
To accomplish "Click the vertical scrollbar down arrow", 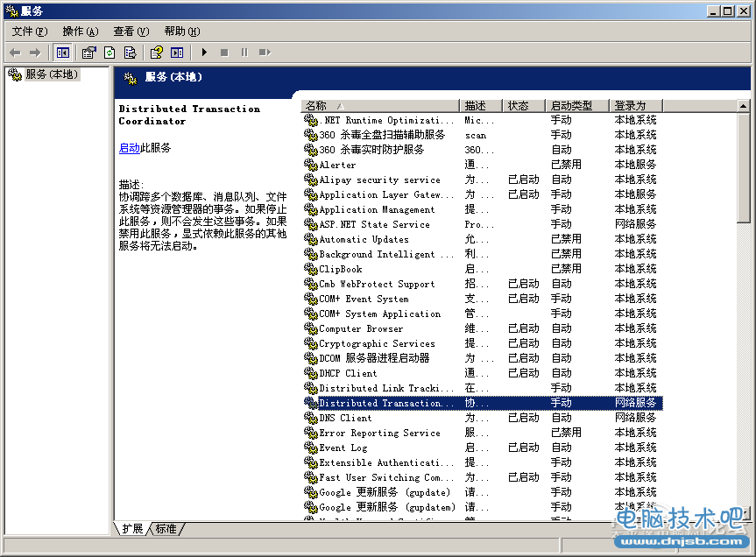I will coord(744,514).
